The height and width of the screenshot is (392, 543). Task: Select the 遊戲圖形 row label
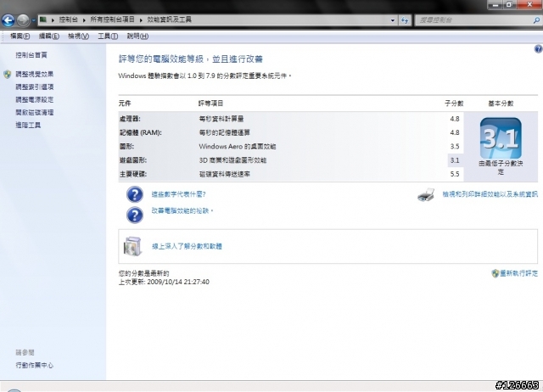pyautogui.click(x=133, y=160)
